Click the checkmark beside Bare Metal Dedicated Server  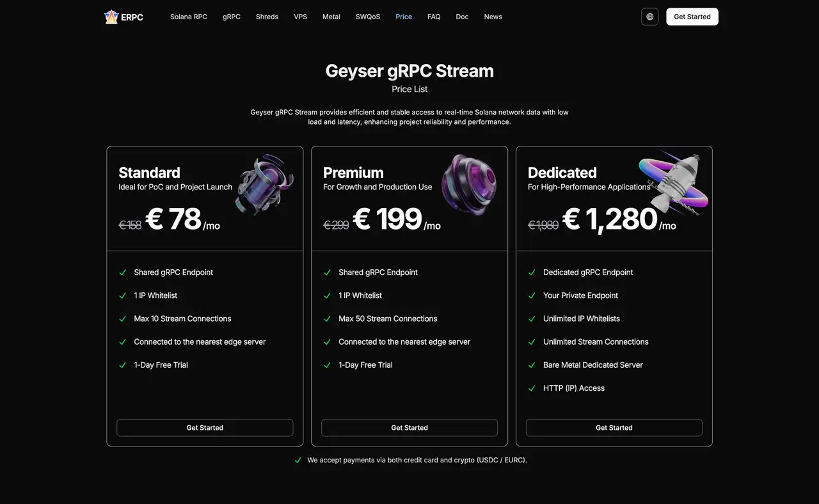coord(532,365)
